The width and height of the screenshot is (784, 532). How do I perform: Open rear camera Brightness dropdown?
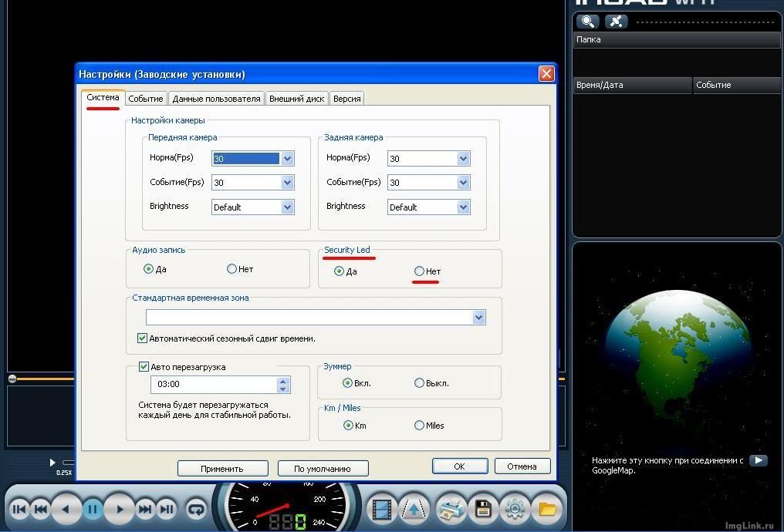[x=463, y=207]
